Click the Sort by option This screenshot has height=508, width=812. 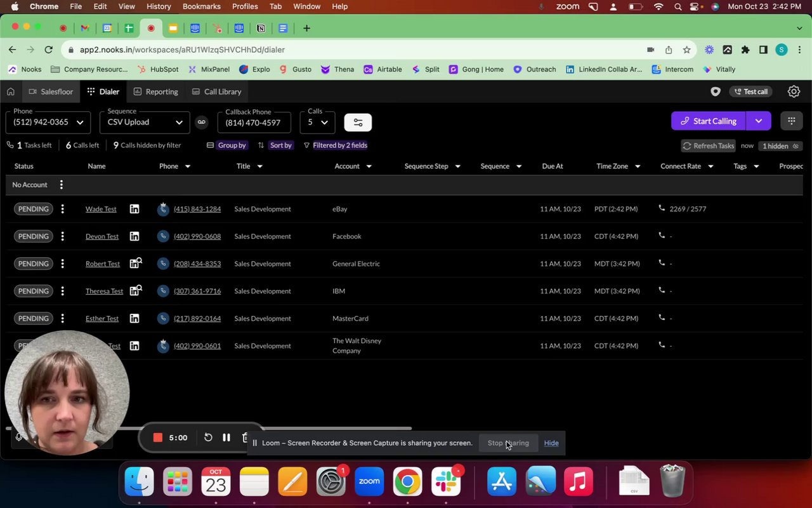[280, 145]
